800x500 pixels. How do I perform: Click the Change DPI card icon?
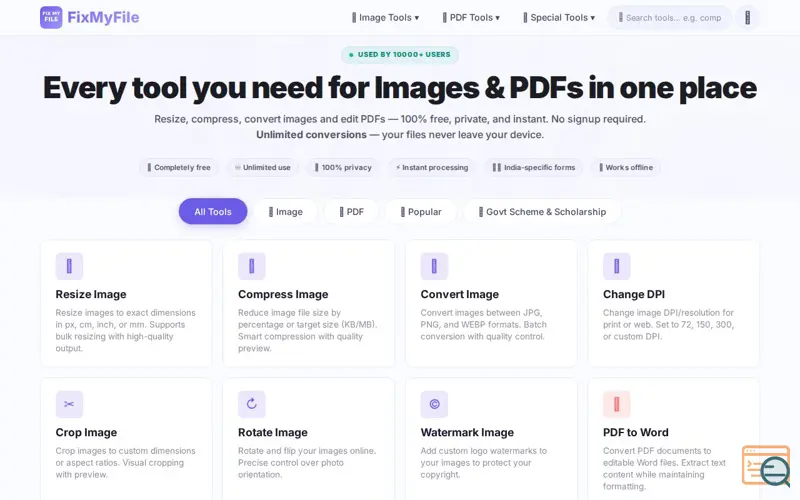point(617,266)
